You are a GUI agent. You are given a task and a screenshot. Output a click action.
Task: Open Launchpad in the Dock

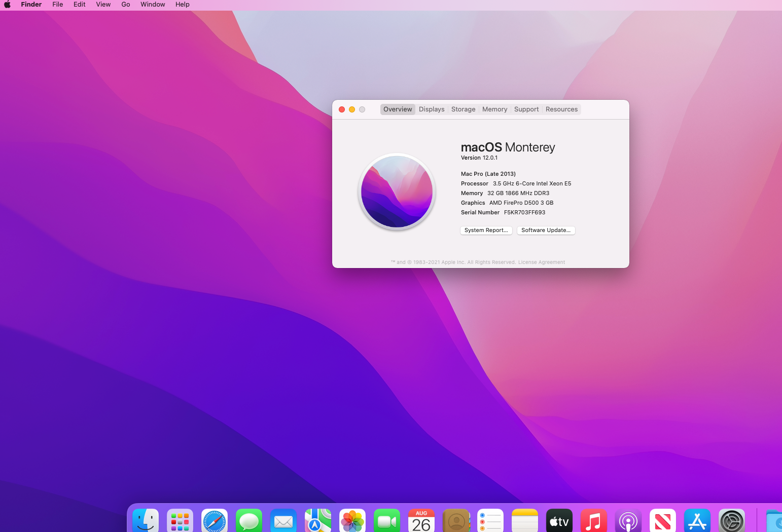click(x=180, y=521)
